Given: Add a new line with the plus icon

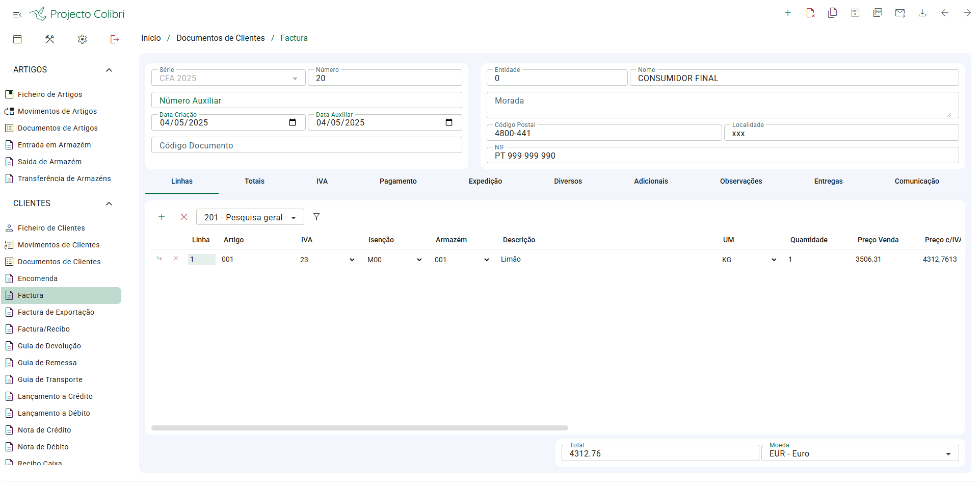Looking at the screenshot, I should pyautogui.click(x=162, y=217).
